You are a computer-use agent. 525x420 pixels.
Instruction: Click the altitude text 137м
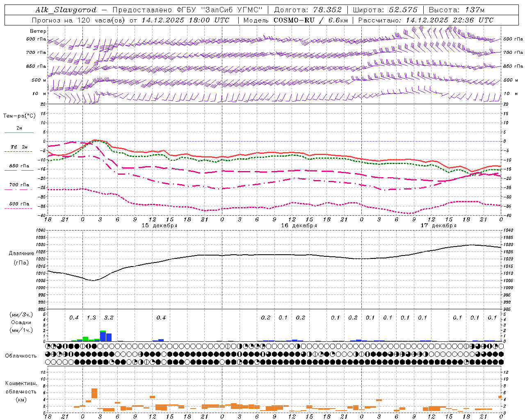475,10
